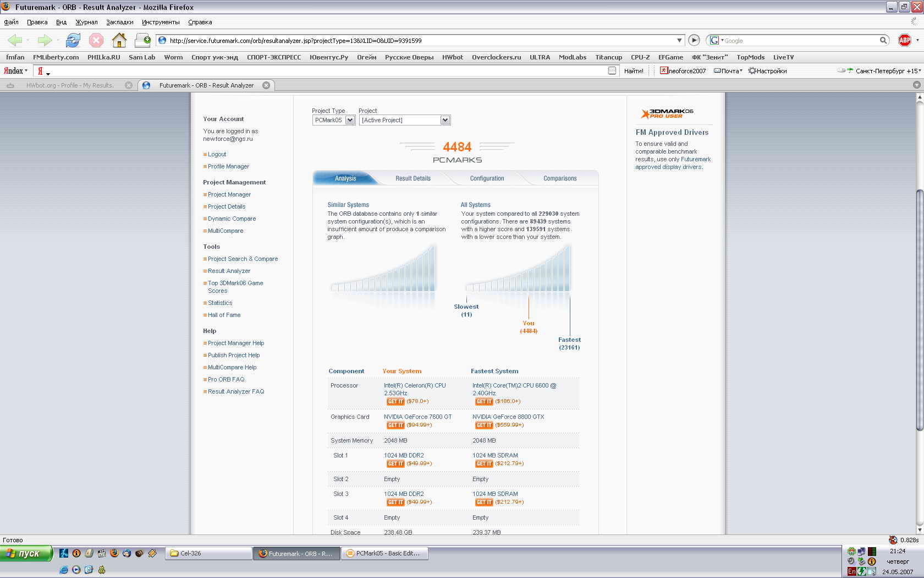The width and height of the screenshot is (924, 578).
Task: Go to the Home page icon
Action: (119, 40)
